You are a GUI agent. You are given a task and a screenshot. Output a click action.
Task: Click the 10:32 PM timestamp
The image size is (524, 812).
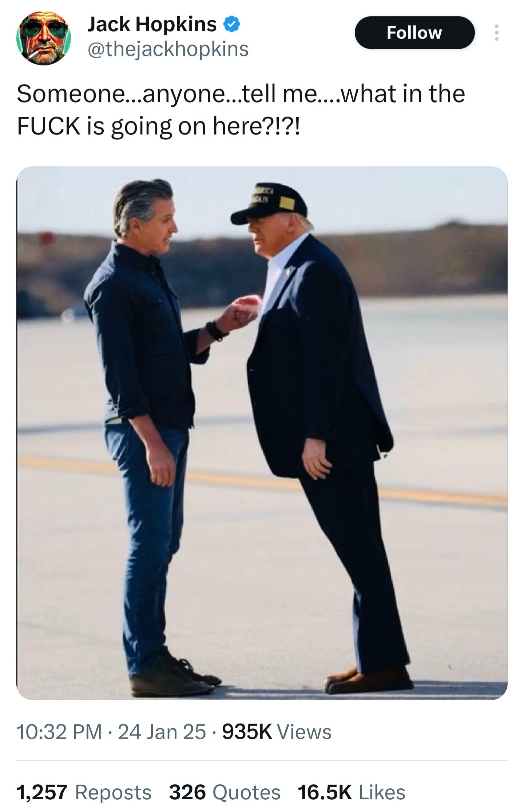59,732
